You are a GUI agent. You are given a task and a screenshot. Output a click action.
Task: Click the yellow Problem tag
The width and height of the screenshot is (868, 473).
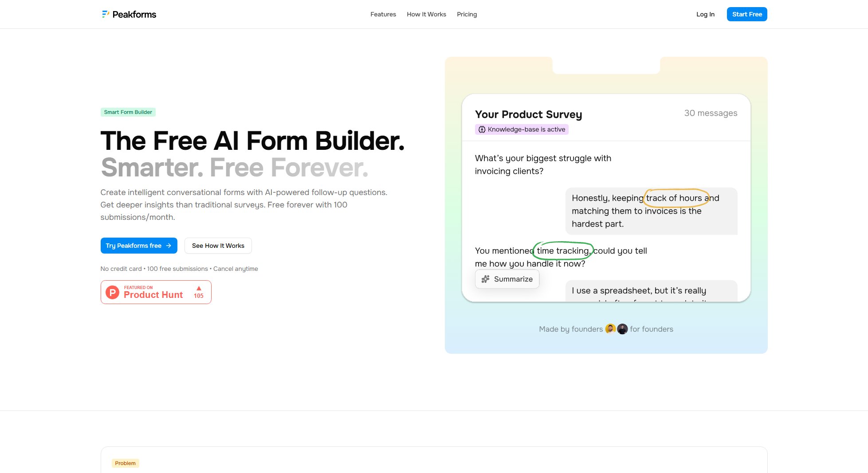point(125,463)
